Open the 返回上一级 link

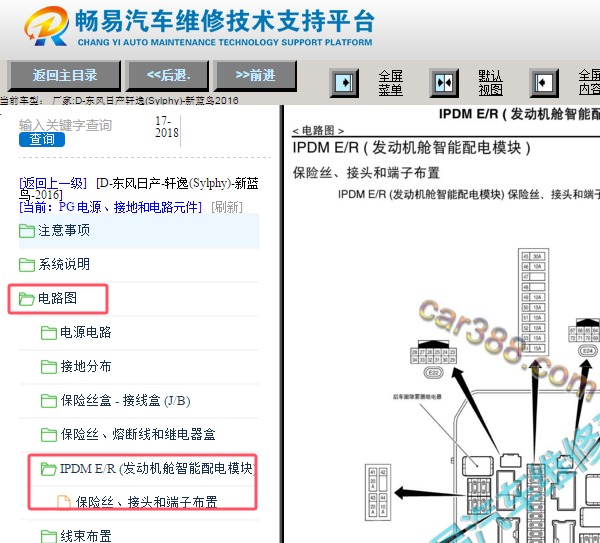tap(53, 183)
